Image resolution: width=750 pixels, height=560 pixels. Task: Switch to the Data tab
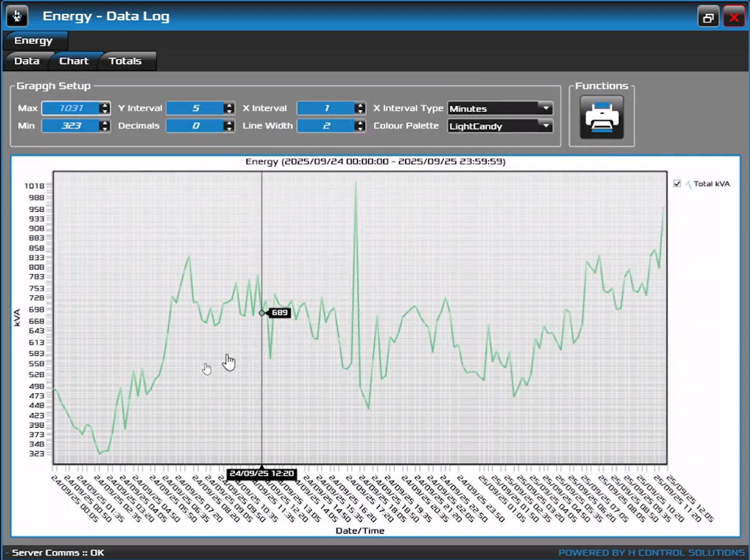(27, 61)
